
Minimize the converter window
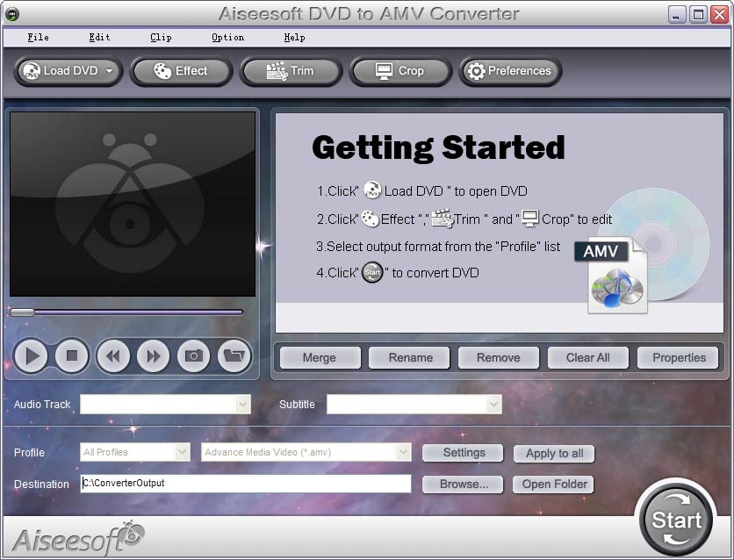[x=675, y=15]
